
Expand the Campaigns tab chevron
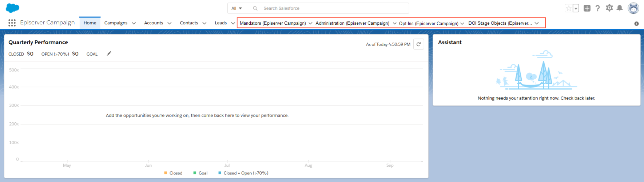134,23
